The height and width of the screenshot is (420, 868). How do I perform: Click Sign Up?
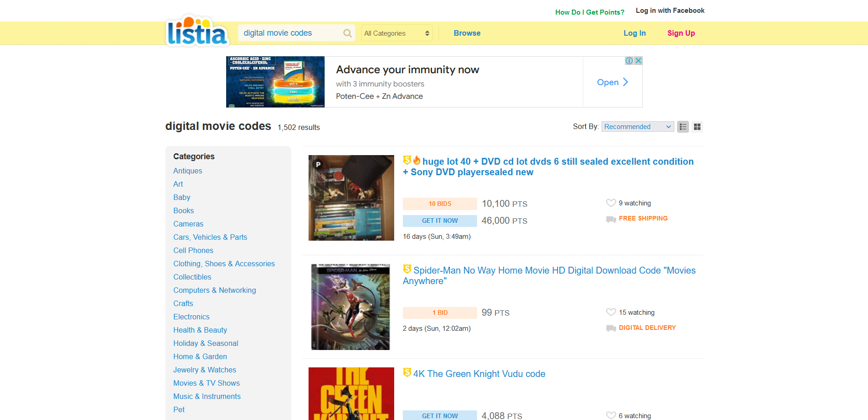[x=681, y=33]
